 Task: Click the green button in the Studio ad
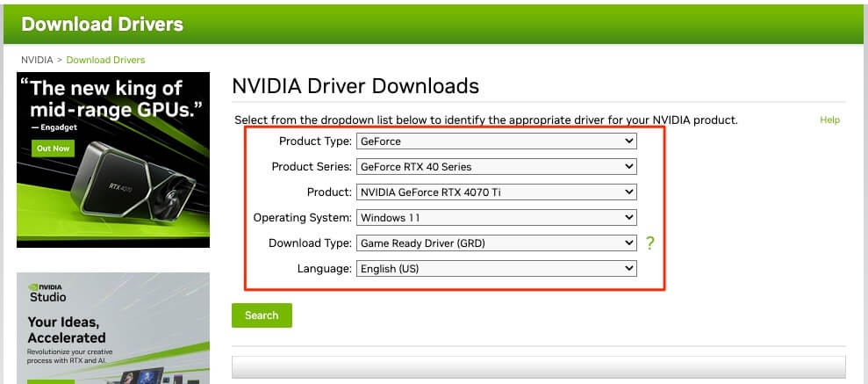50,381
